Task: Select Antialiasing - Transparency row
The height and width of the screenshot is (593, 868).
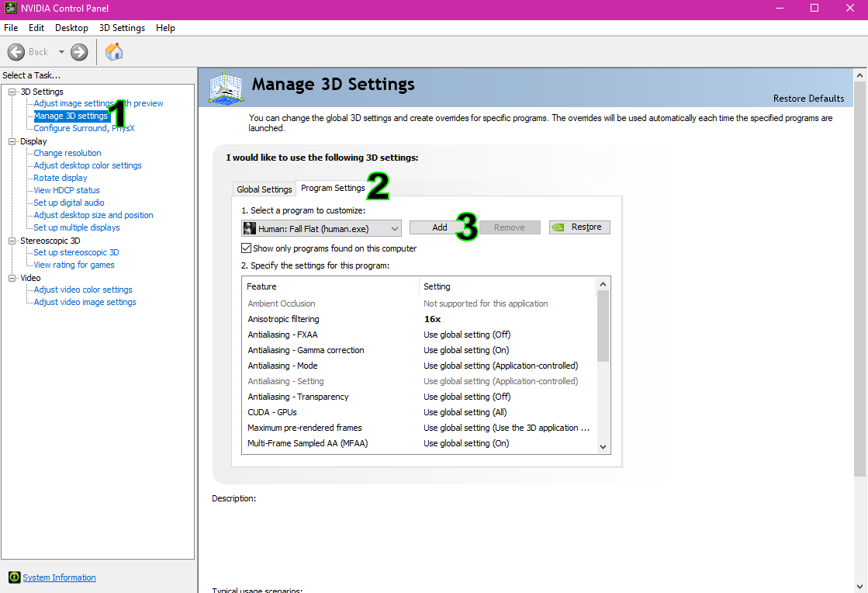Action: point(420,397)
